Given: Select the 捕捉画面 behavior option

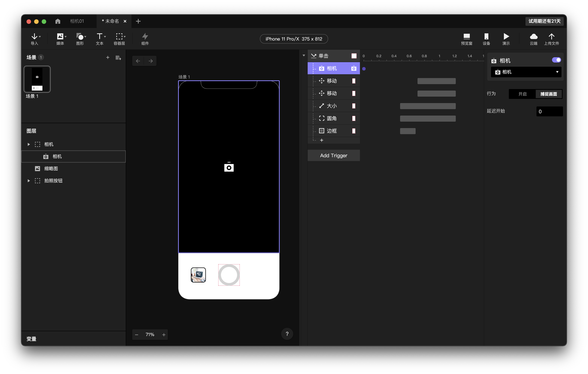Looking at the screenshot, I should [x=548, y=94].
